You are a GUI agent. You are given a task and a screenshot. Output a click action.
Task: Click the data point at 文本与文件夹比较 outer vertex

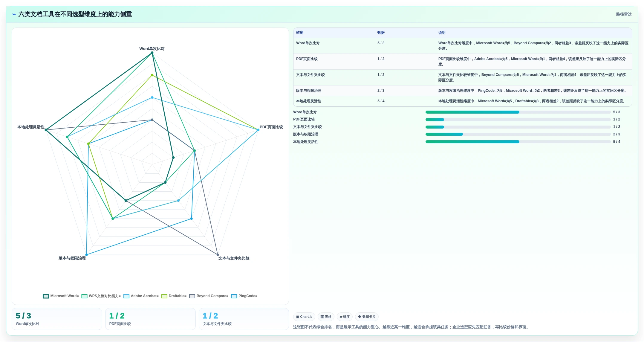(218, 255)
